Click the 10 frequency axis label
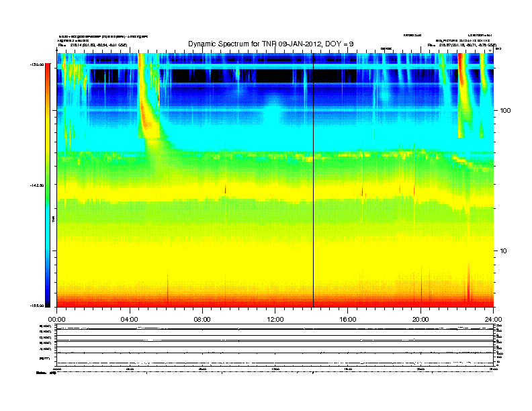The width and height of the screenshot is (532, 411). click(504, 251)
